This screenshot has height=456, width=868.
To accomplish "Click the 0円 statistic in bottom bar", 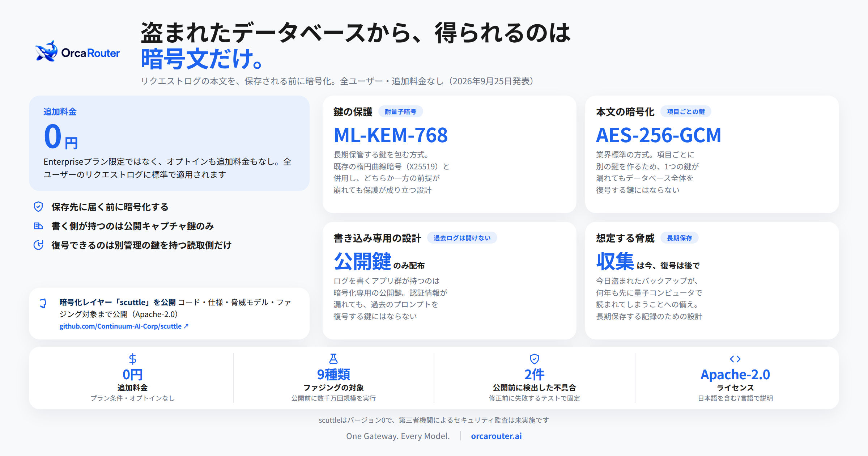I will (x=133, y=374).
